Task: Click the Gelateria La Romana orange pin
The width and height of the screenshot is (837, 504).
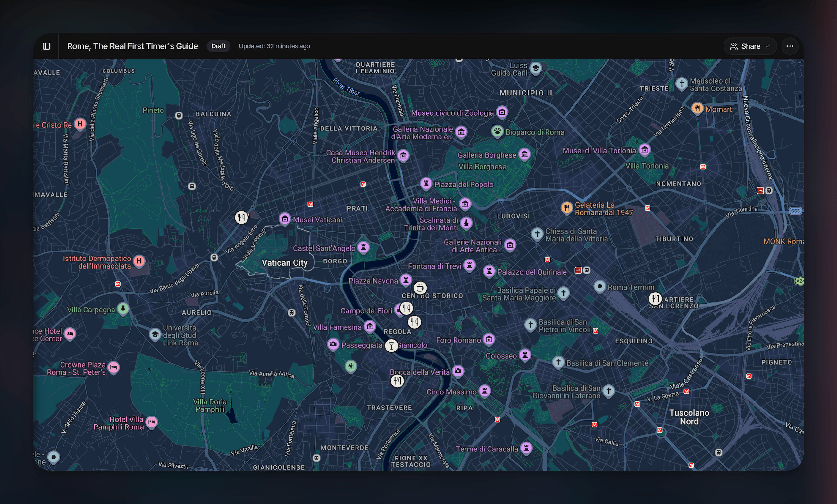Action: (x=567, y=208)
